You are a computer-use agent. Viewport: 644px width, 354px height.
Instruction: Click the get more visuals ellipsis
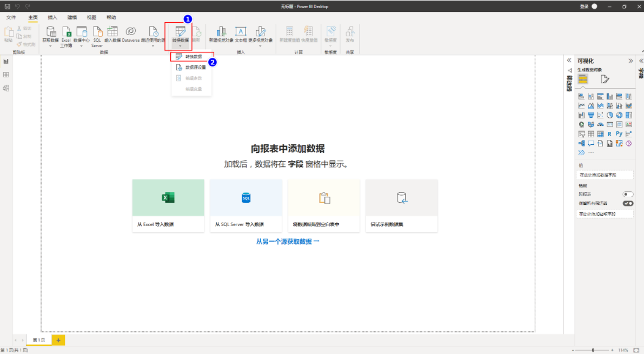click(x=590, y=153)
